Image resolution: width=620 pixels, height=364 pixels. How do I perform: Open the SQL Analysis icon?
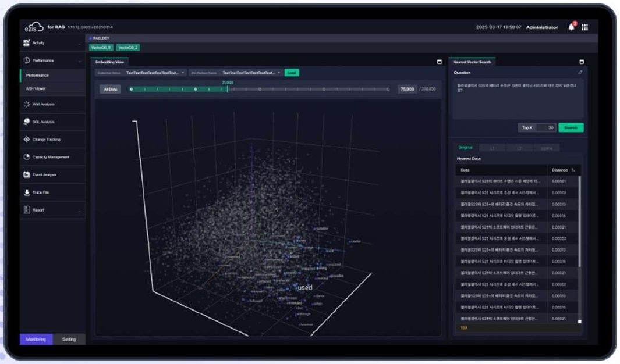27,122
